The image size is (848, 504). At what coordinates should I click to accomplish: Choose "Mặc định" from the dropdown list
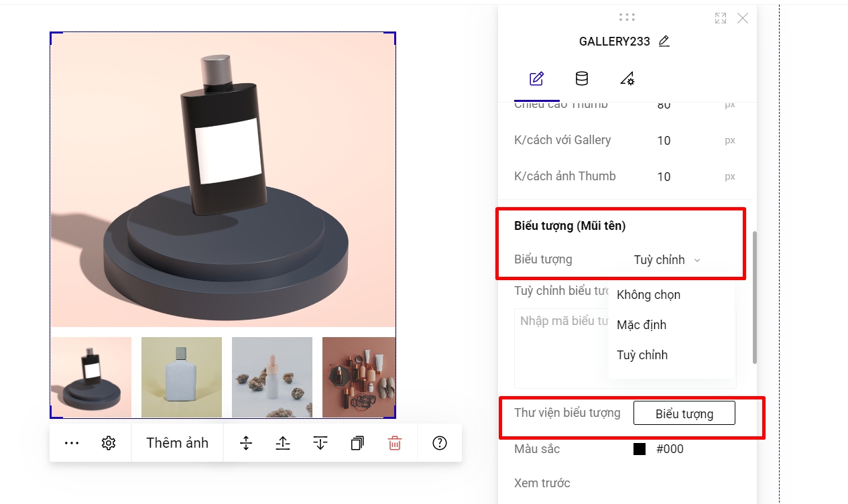[x=642, y=325]
